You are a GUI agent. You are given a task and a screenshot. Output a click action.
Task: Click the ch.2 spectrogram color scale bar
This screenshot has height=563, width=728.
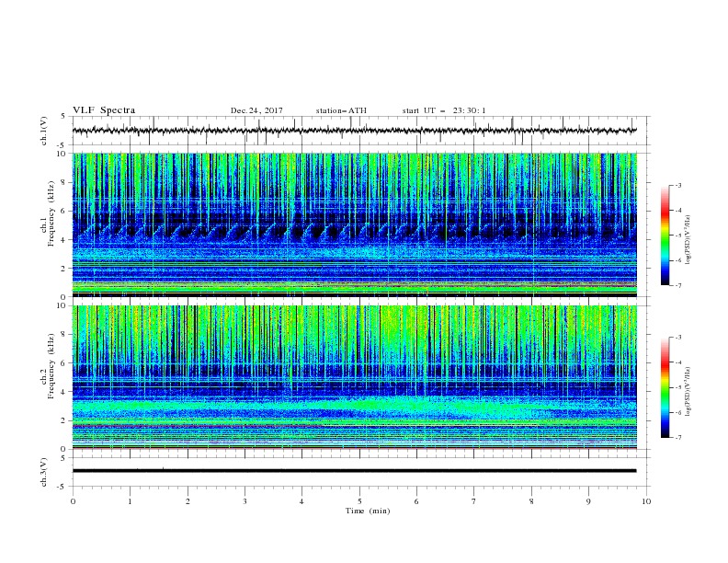point(665,387)
